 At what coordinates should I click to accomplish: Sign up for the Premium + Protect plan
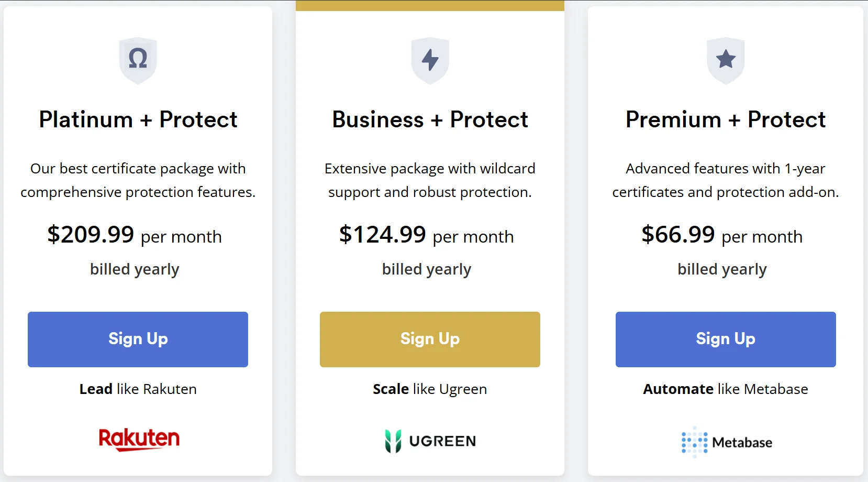tap(726, 339)
